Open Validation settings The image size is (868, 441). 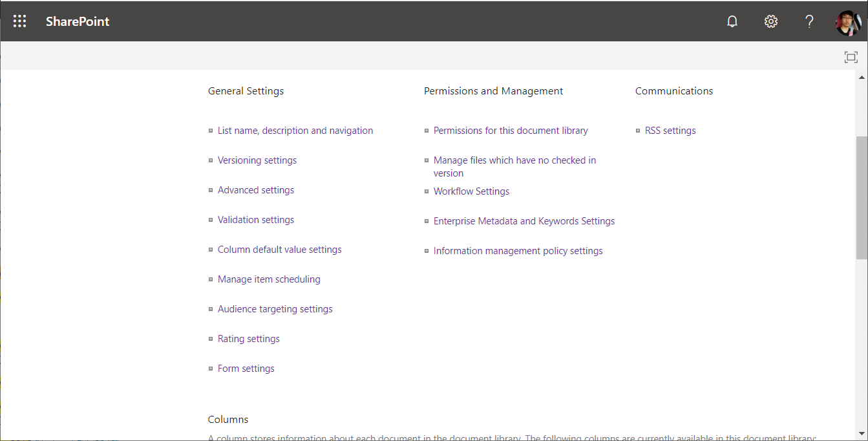(x=256, y=220)
